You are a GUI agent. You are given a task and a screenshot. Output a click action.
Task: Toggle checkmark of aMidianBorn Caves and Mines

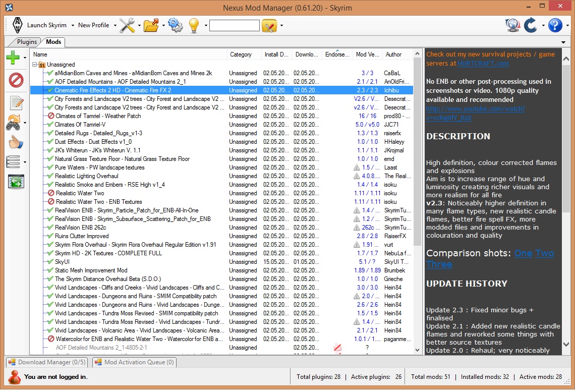[50, 73]
